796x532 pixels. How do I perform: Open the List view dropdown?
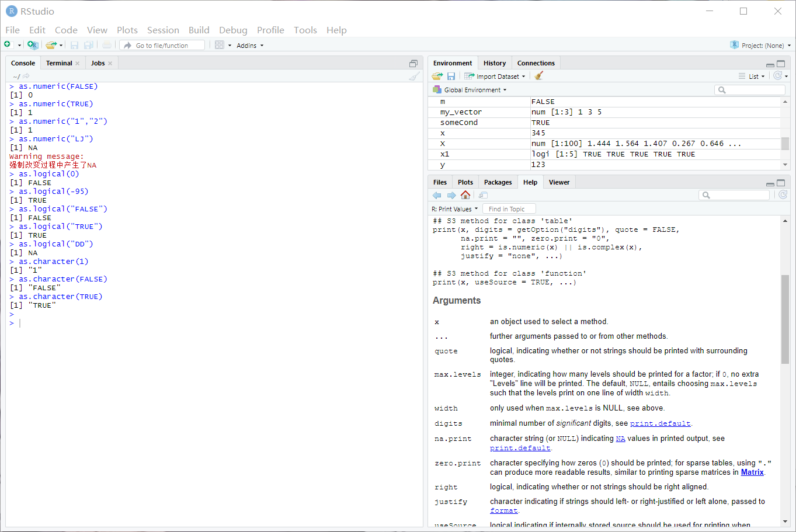pos(752,76)
